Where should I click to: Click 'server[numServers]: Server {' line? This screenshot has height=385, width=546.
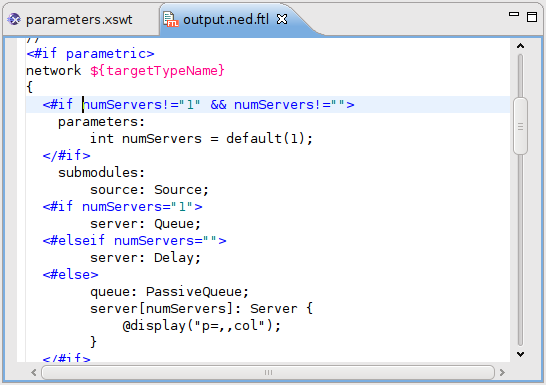click(202, 309)
